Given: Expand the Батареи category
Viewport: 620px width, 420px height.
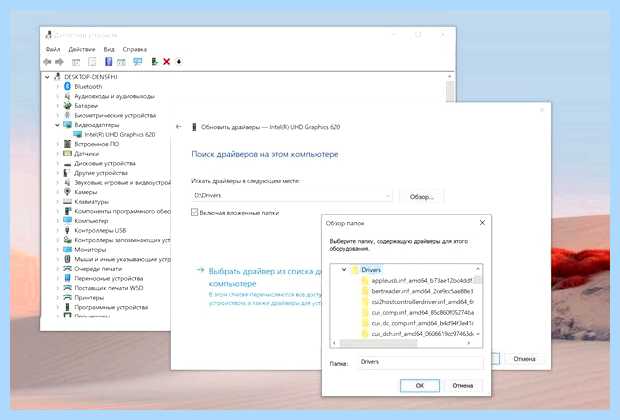Looking at the screenshot, I should point(58,106).
